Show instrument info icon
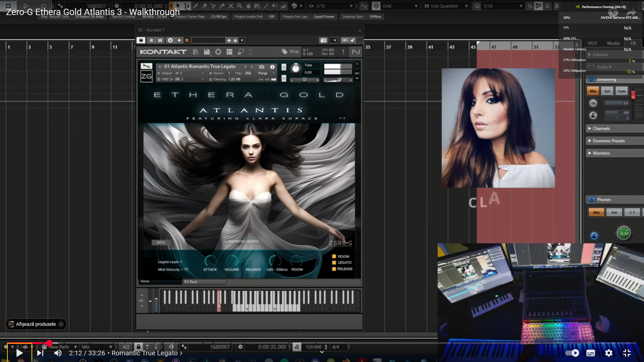 [x=272, y=67]
